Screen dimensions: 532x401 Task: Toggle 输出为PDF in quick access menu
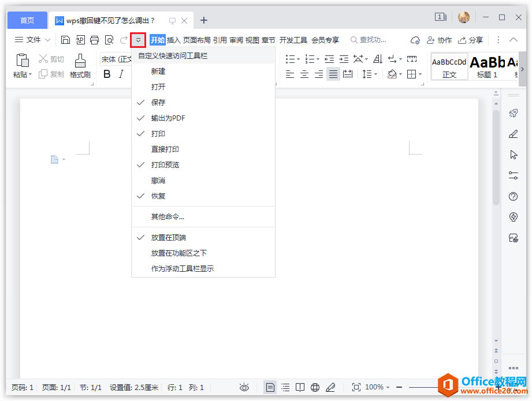coord(203,118)
